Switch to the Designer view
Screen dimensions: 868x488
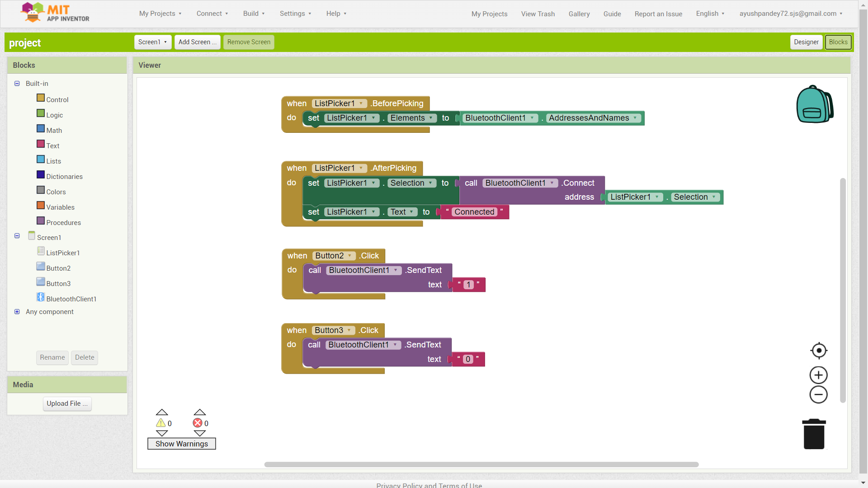point(806,42)
